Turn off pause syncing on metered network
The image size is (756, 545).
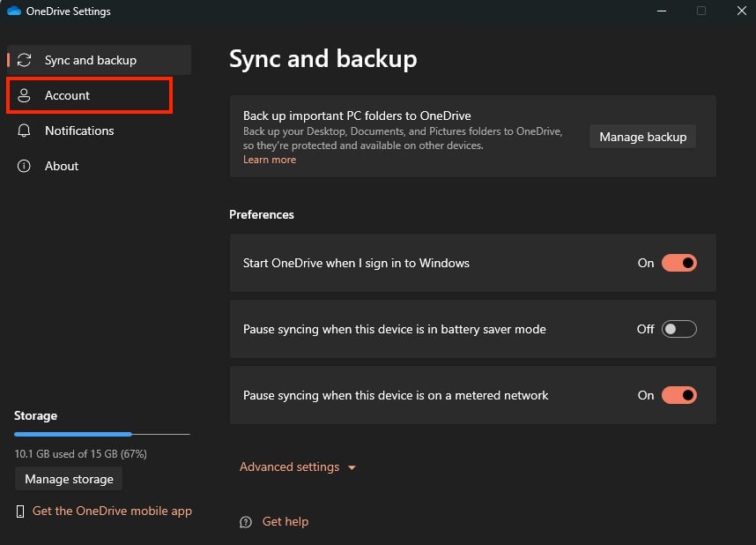pos(678,395)
